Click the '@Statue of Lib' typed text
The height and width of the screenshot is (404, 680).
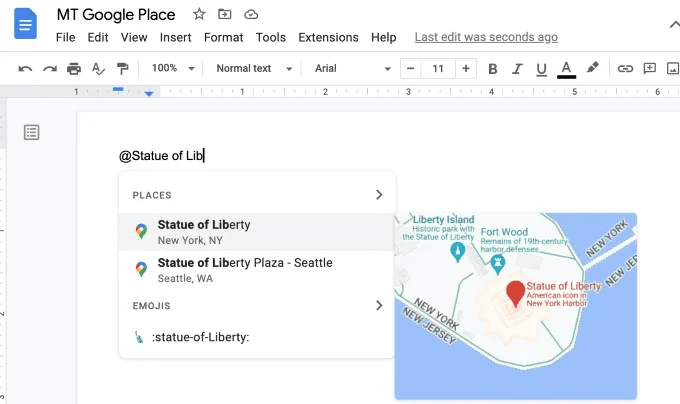coord(161,156)
